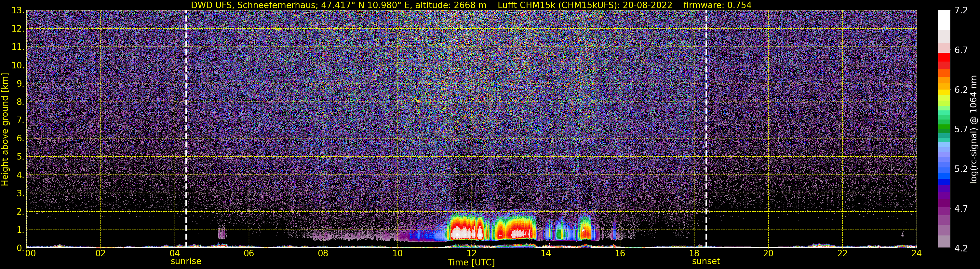Screen dimensions: 980x269
Task: Click the white dashed sunset marker line
Action: click(706, 129)
